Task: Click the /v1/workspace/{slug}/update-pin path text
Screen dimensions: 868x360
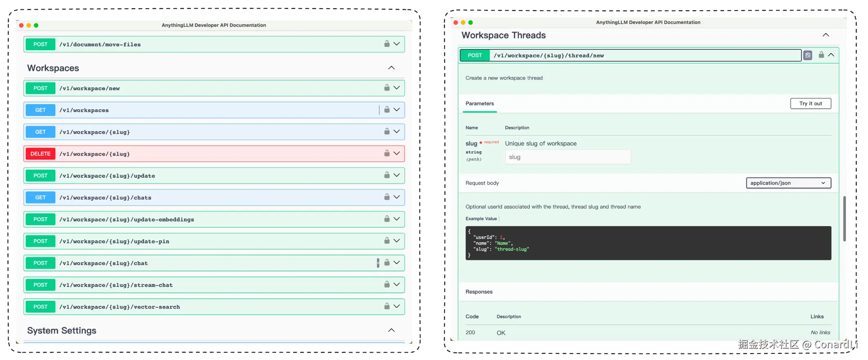Action: (x=114, y=241)
